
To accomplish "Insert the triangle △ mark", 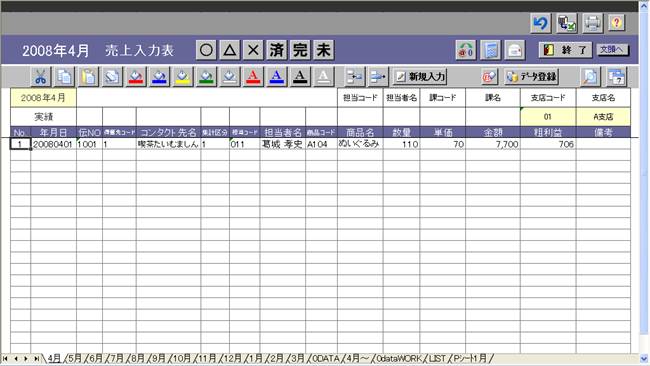I will pyautogui.click(x=230, y=50).
